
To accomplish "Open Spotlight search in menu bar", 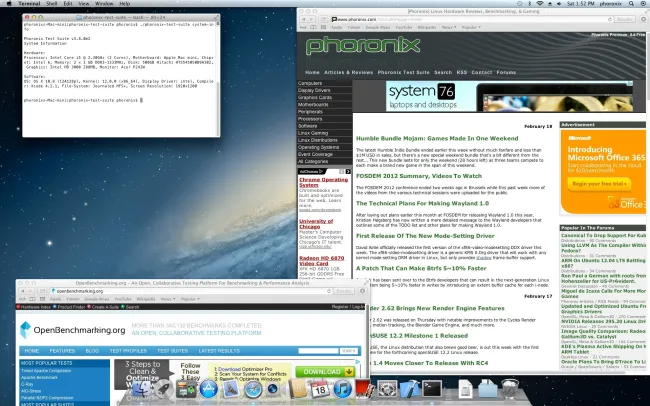I will click(x=631, y=3).
